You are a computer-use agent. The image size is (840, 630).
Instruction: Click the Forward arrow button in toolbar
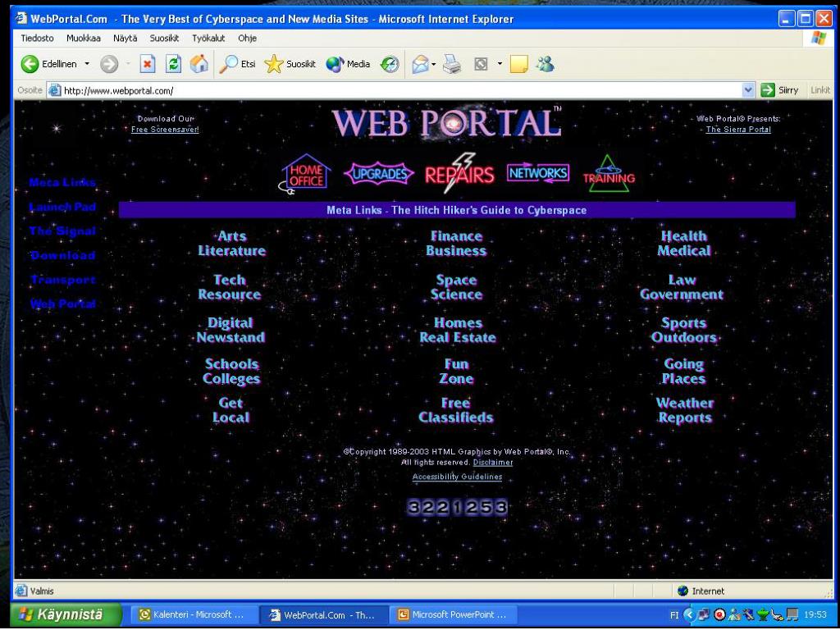[x=109, y=64]
